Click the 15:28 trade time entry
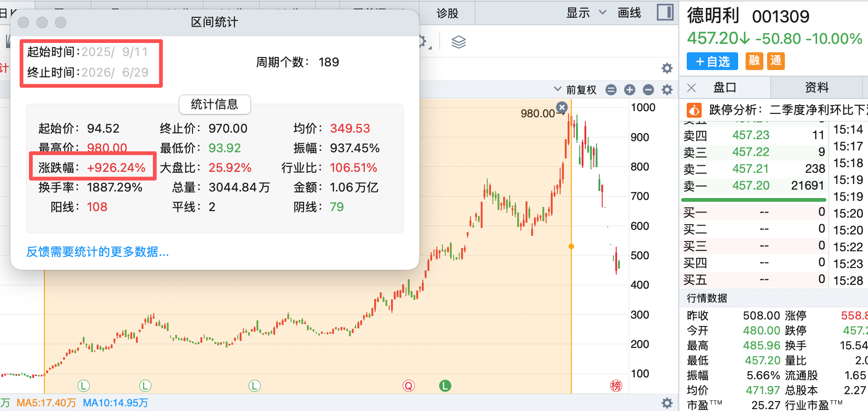Screen dimensions: 868x411 click(848, 281)
